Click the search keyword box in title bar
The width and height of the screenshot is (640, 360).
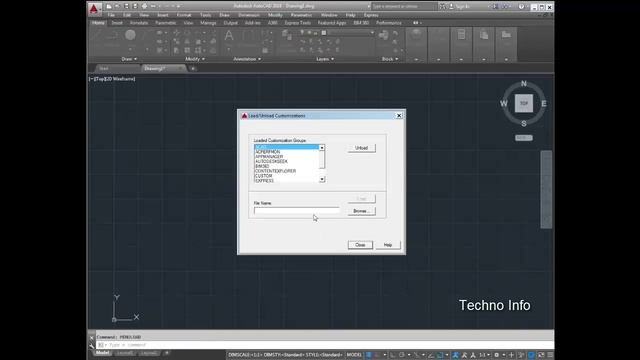click(x=403, y=7)
